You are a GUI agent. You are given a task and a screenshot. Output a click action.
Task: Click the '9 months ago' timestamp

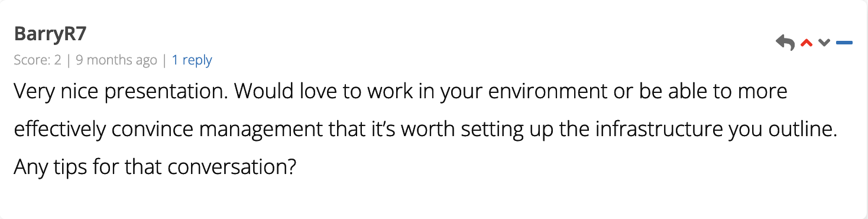(116, 60)
